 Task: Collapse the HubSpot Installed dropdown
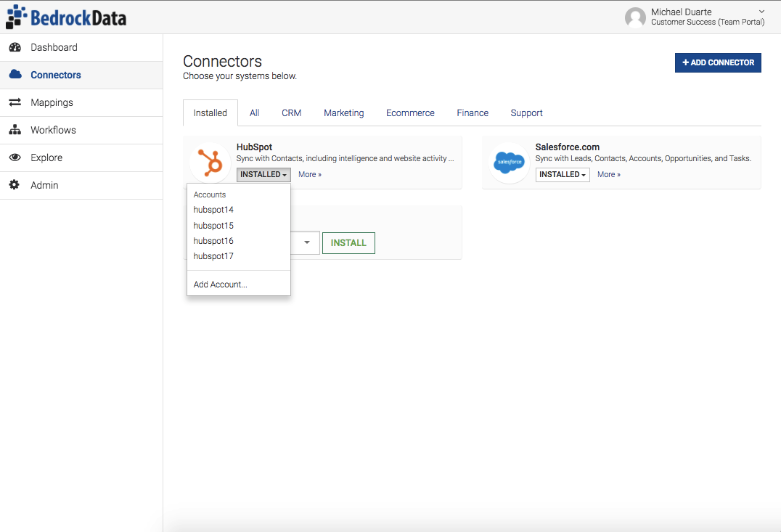click(263, 174)
